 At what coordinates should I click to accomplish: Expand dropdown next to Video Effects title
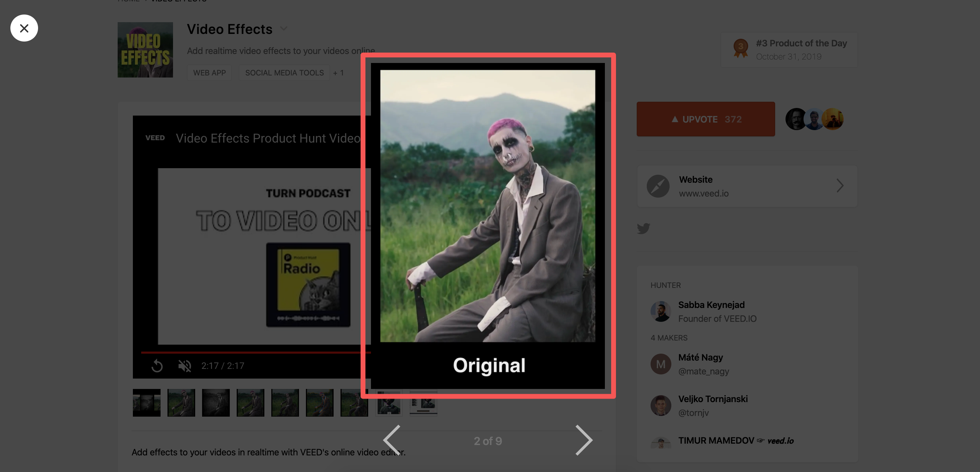[284, 28]
